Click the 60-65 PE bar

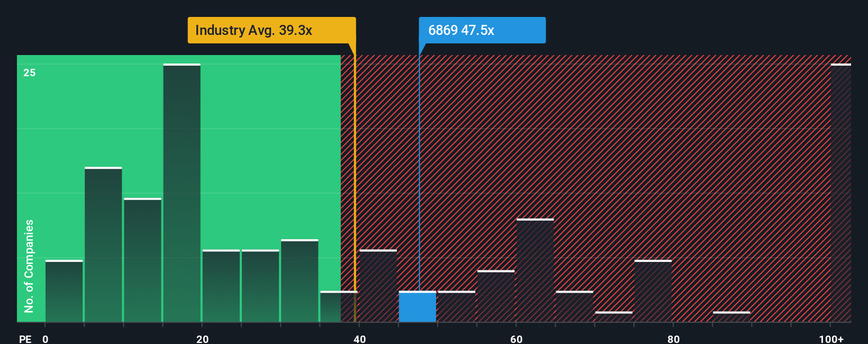point(535,270)
